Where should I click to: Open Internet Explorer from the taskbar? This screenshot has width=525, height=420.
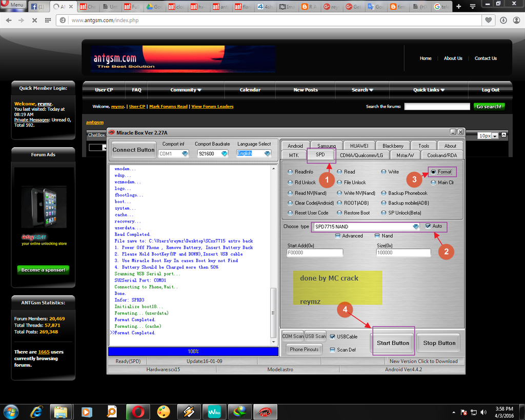click(x=36, y=412)
